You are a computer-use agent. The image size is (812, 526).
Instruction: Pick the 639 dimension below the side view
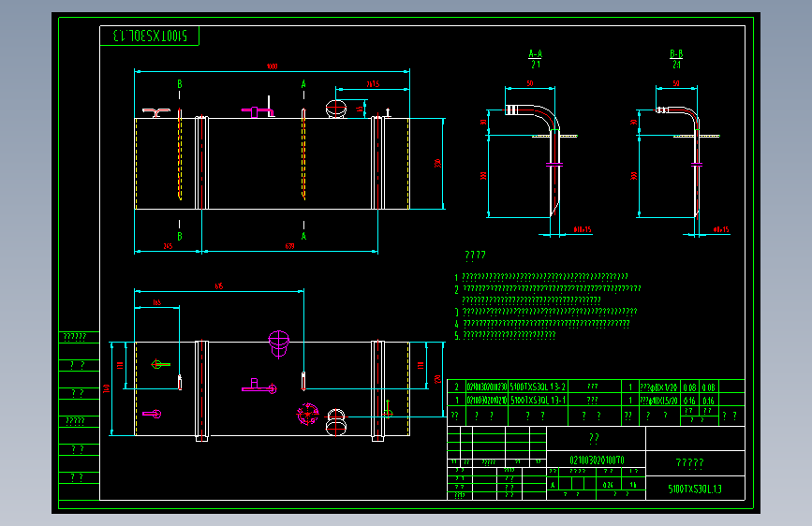(289, 246)
